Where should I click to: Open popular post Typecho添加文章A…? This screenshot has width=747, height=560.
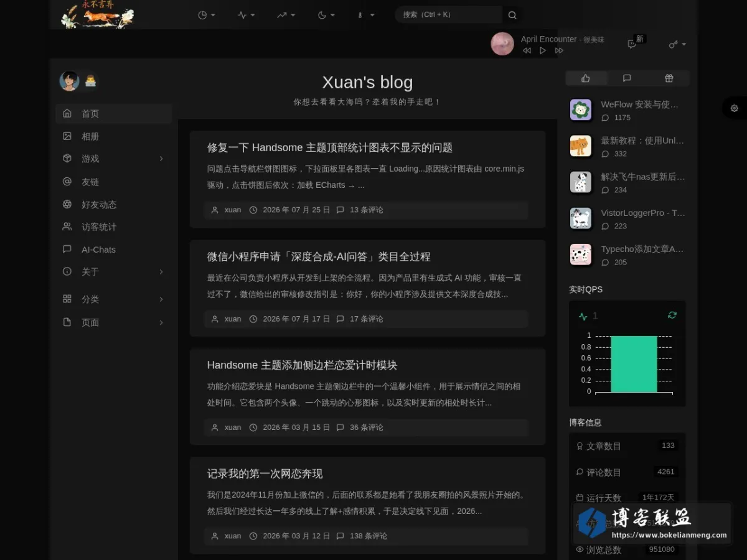642,249
